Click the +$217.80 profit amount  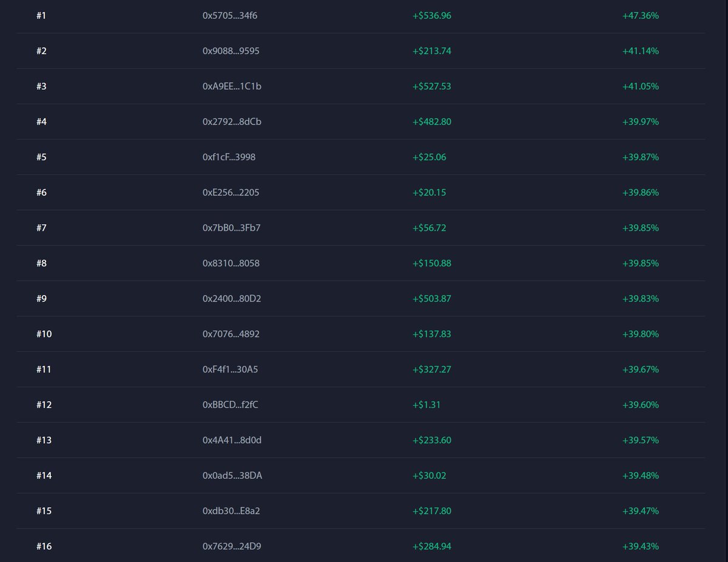coord(431,511)
